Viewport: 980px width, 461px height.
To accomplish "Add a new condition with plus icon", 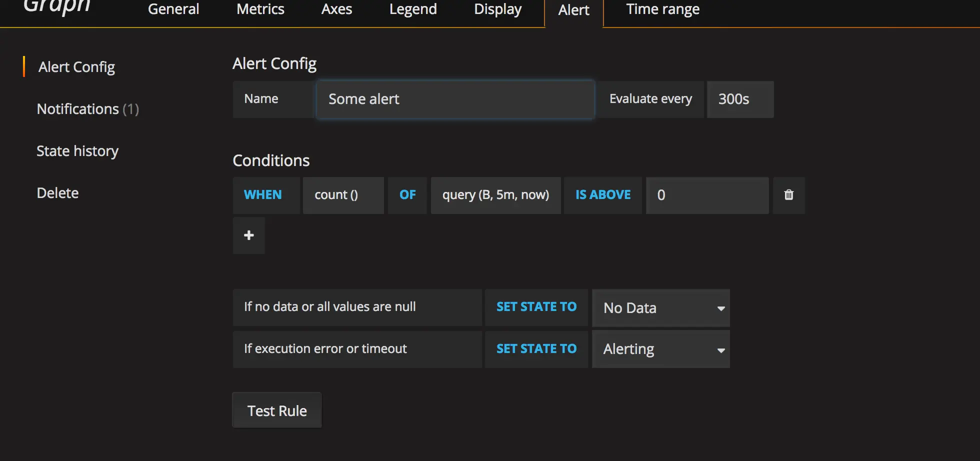I will click(x=248, y=235).
